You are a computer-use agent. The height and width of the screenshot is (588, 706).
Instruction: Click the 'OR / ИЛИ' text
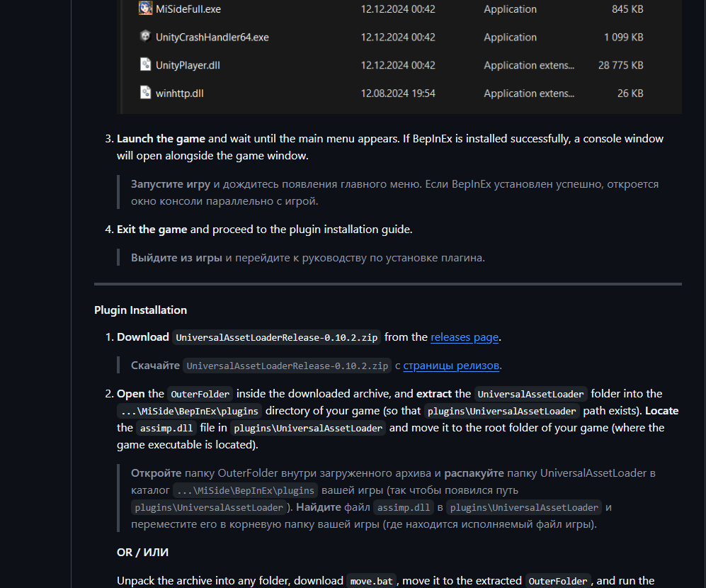(142, 552)
